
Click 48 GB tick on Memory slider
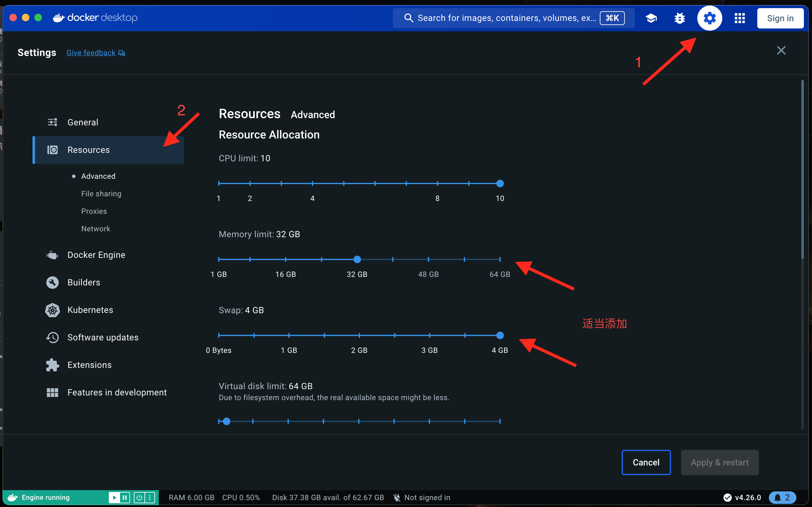point(429,259)
